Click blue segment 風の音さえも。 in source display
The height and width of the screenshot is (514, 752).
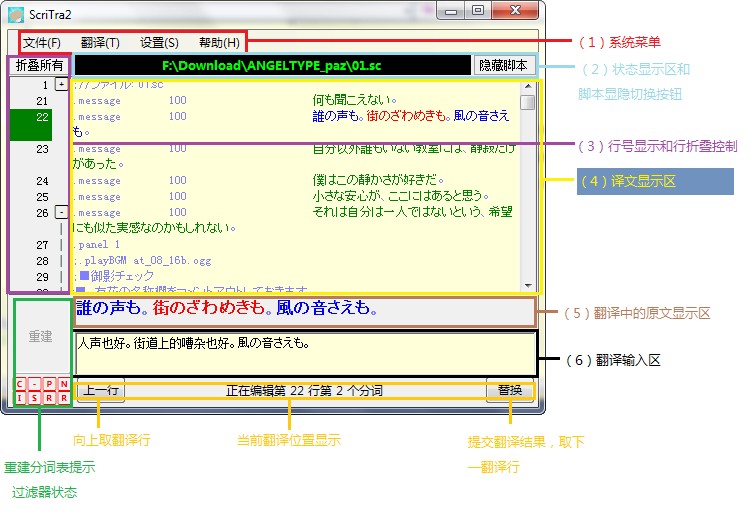click(x=327, y=308)
